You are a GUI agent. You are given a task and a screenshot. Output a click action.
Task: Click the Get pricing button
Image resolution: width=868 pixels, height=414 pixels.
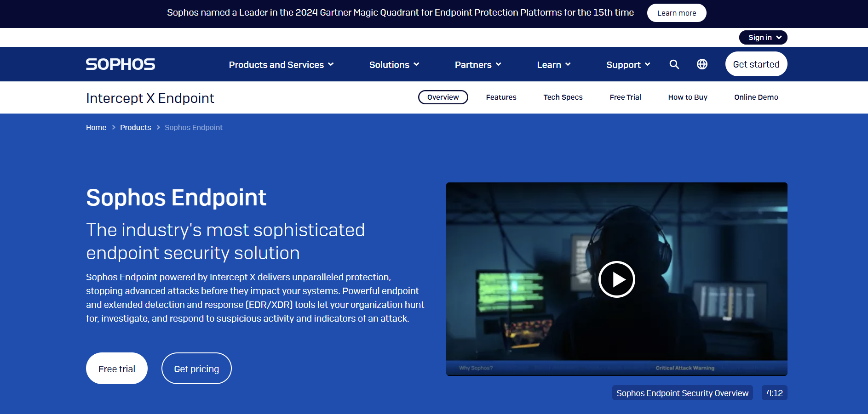point(196,369)
